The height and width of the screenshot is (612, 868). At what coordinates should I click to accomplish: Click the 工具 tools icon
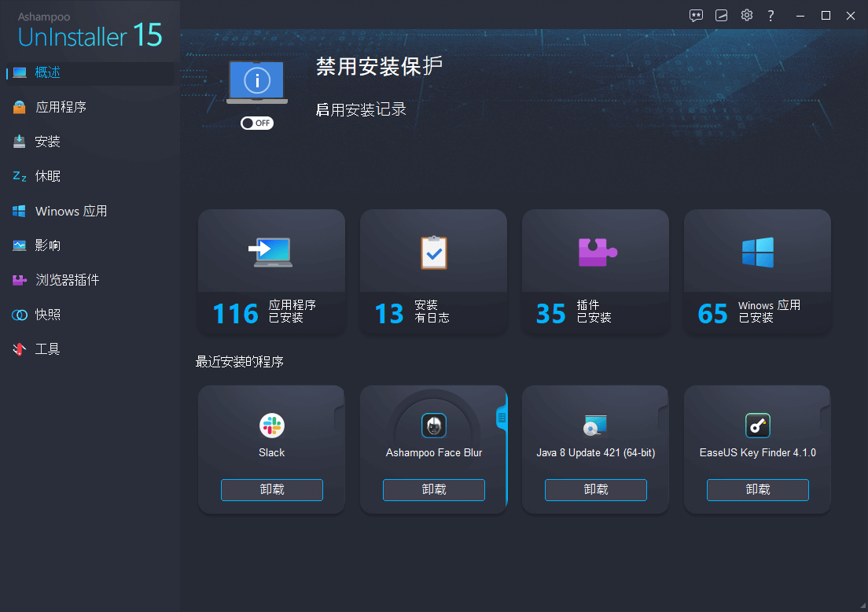click(x=20, y=349)
